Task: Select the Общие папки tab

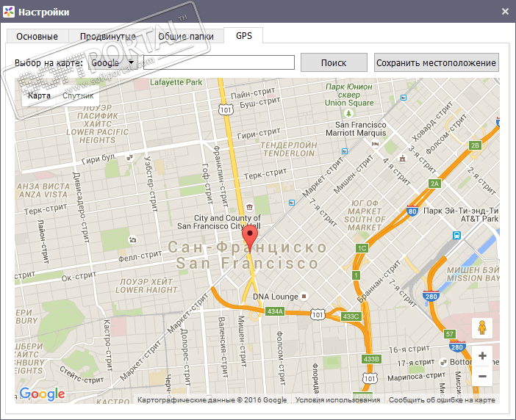Action: (x=186, y=36)
